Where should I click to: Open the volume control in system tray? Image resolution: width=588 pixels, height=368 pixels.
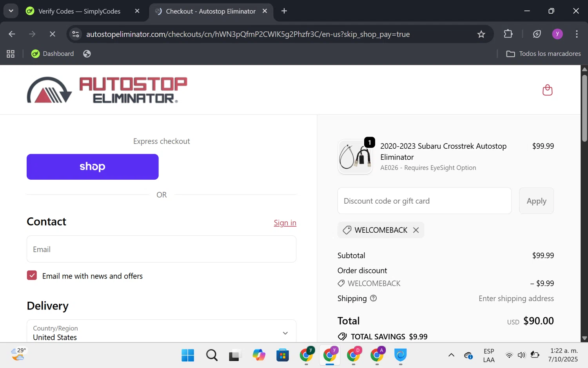click(x=521, y=355)
